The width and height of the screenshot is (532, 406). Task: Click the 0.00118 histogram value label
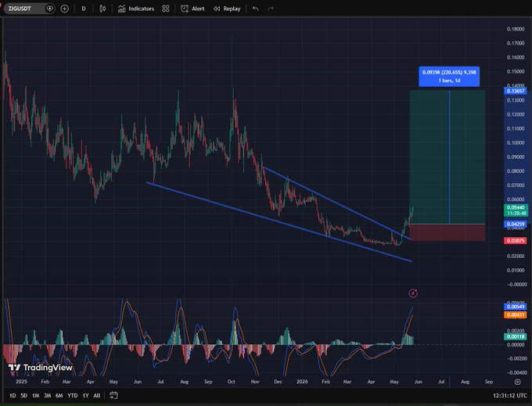coord(516,336)
